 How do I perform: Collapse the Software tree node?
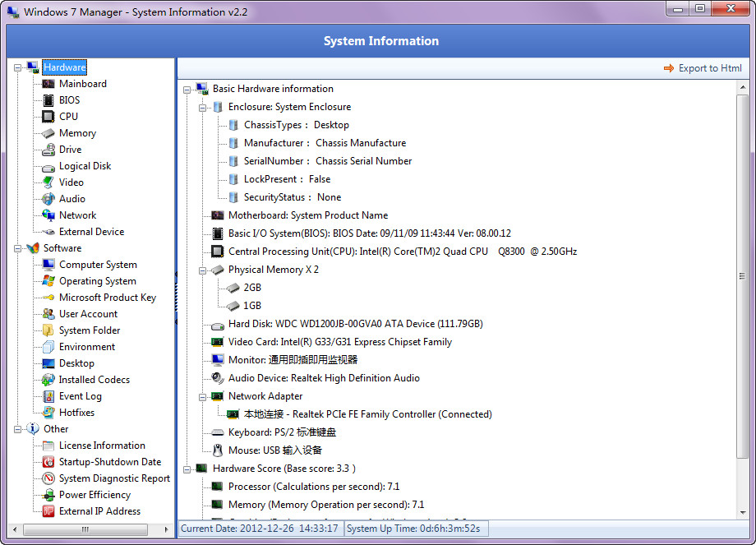[18, 248]
